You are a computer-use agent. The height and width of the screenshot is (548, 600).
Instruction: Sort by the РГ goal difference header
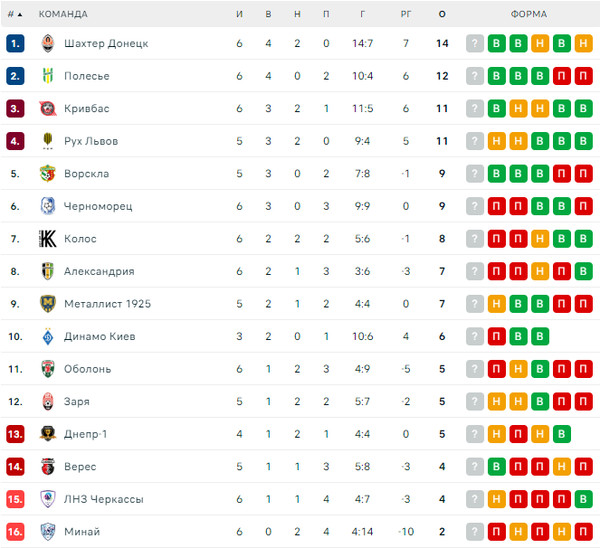[x=406, y=14]
